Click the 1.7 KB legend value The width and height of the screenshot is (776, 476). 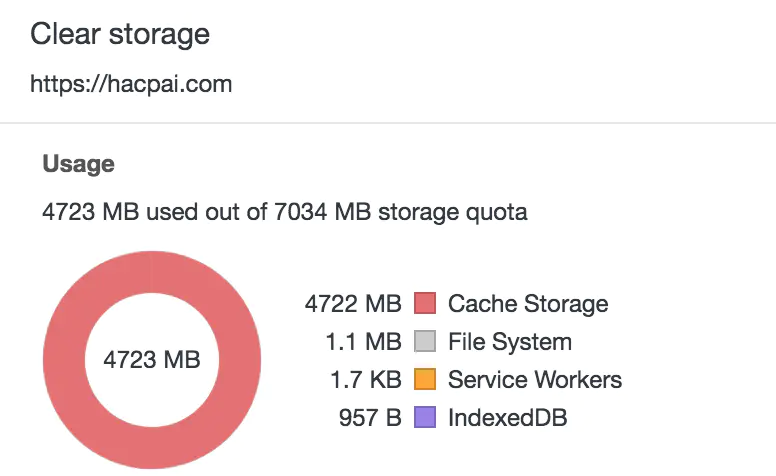pyautogui.click(x=364, y=380)
